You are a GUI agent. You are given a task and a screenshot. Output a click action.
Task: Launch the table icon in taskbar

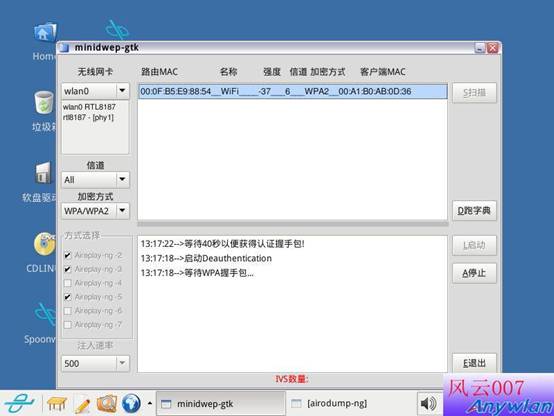[x=57, y=404]
